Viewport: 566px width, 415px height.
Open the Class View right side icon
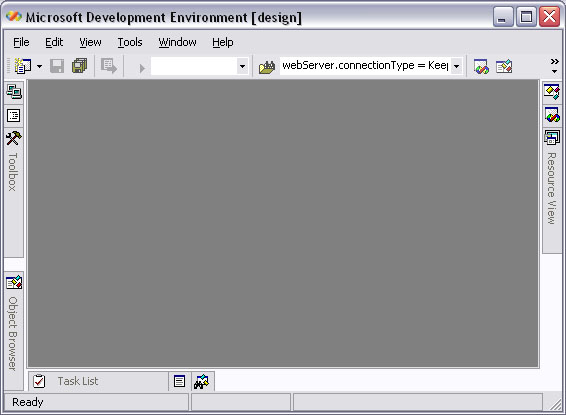tap(552, 115)
